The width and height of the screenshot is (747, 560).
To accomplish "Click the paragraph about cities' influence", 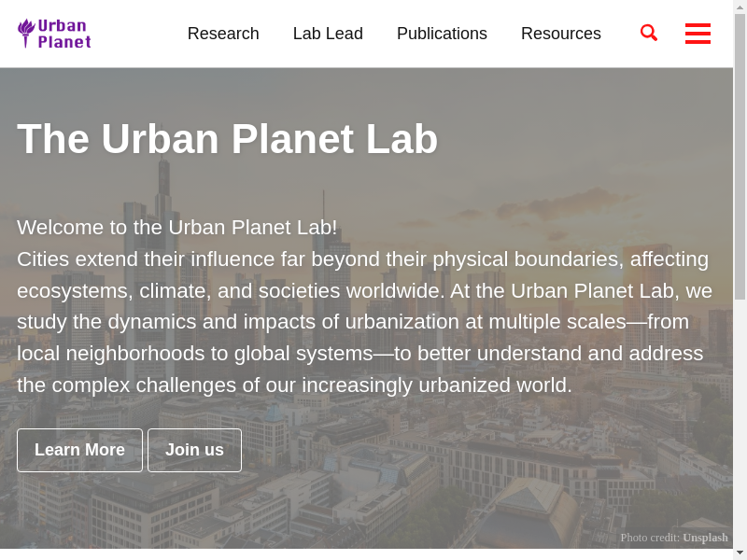I will tap(364, 322).
